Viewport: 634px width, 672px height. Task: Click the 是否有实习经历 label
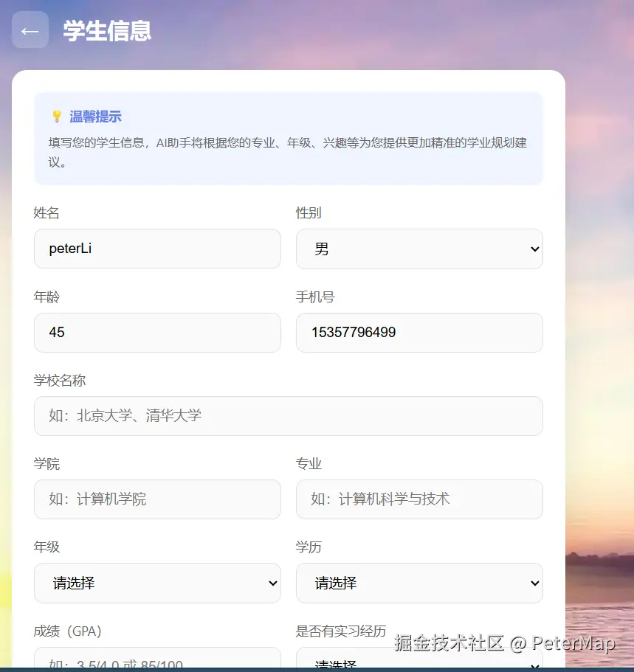coord(340,631)
